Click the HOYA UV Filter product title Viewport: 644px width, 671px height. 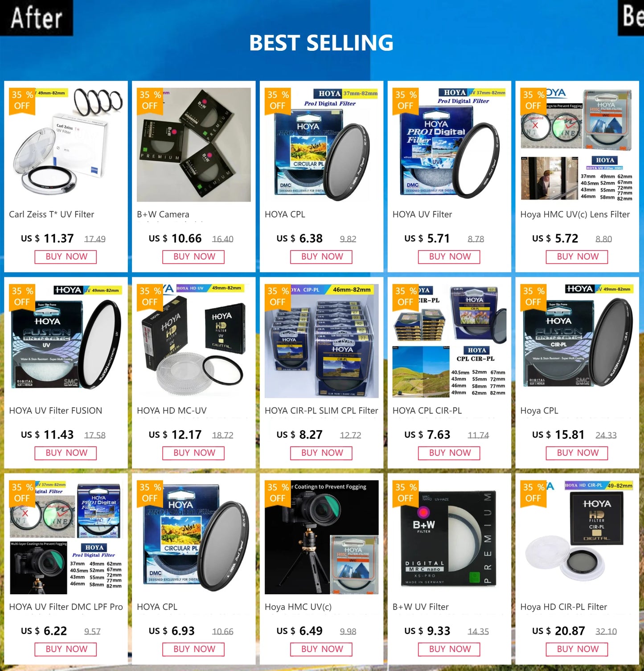[422, 214]
